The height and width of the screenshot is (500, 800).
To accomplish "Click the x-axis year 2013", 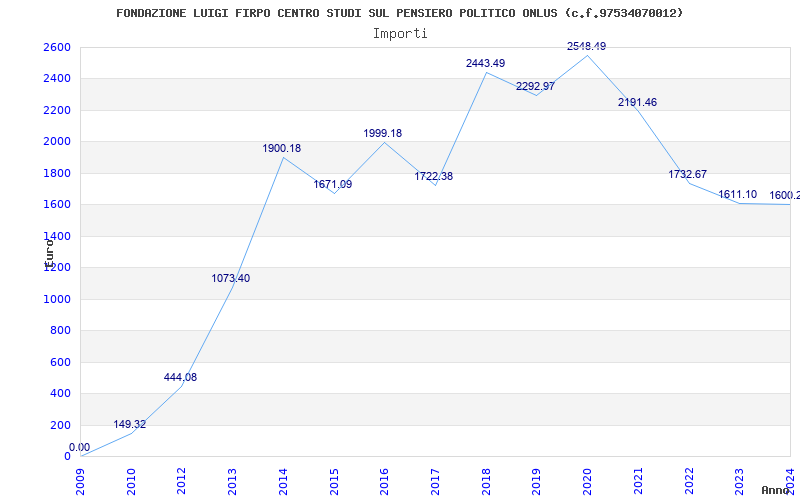I will [233, 481].
